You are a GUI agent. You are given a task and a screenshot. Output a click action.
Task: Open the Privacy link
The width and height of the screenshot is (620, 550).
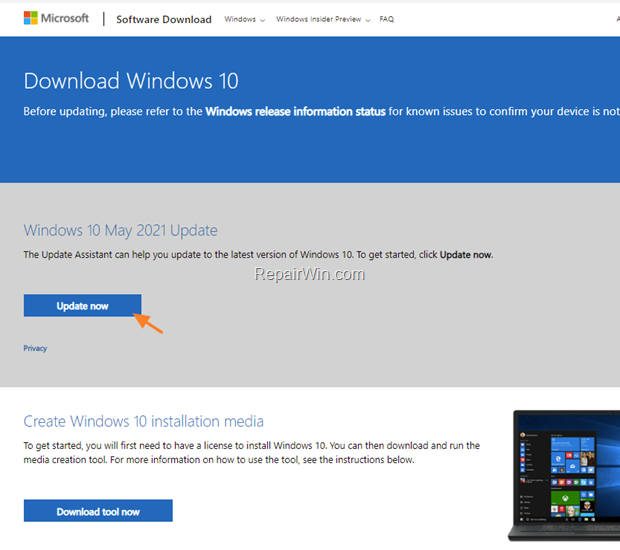pyautogui.click(x=35, y=348)
